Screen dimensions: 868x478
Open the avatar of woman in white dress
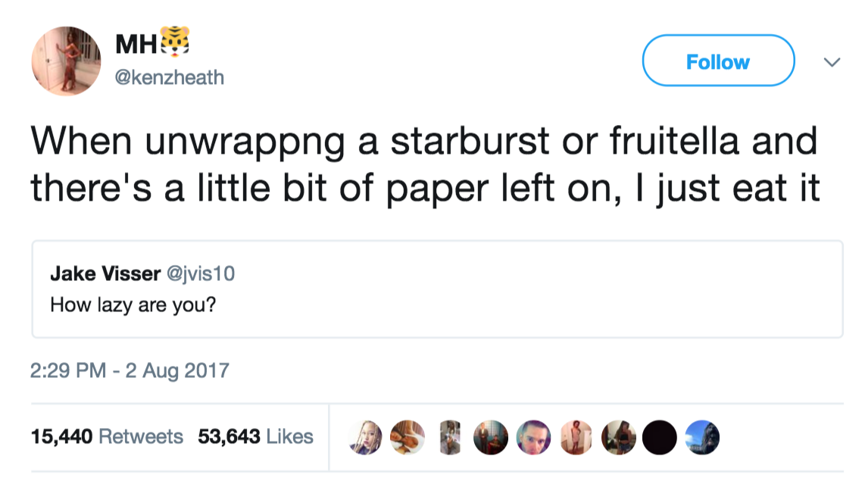point(575,436)
